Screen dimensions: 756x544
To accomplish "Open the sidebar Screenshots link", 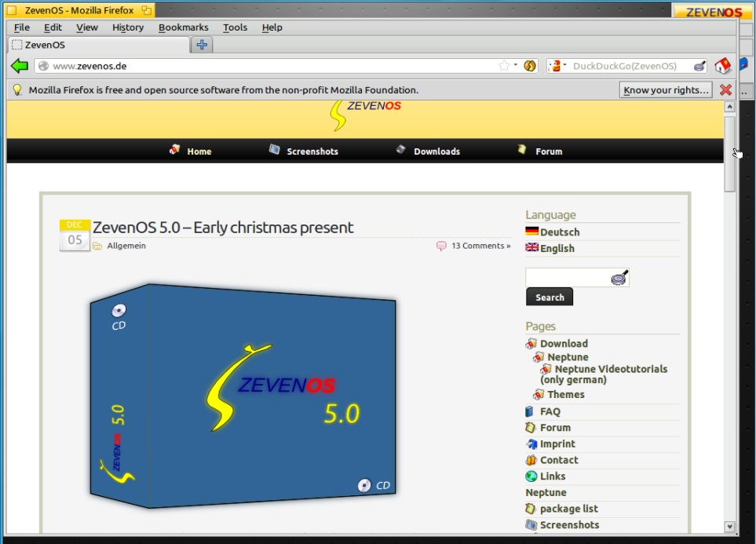I will pyautogui.click(x=569, y=524).
